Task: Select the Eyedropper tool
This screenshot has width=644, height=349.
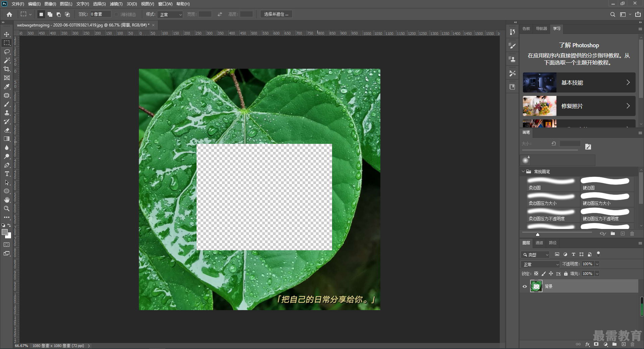Action: pos(7,86)
